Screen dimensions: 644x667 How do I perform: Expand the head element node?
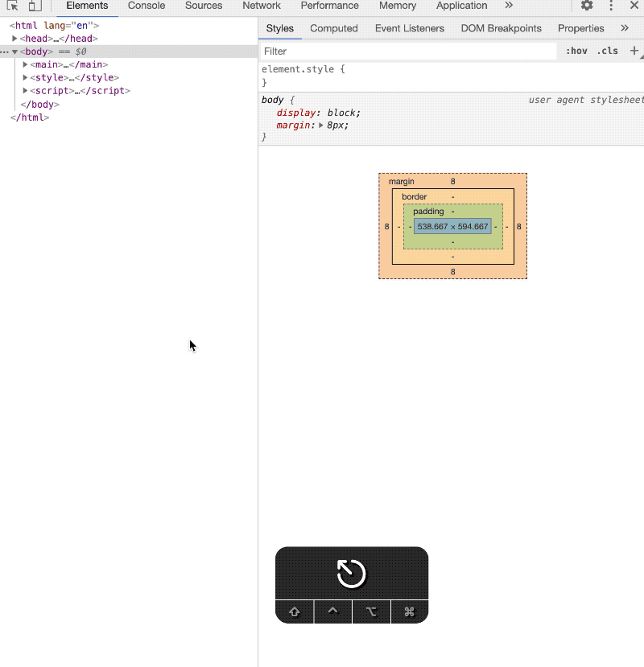tap(14, 39)
